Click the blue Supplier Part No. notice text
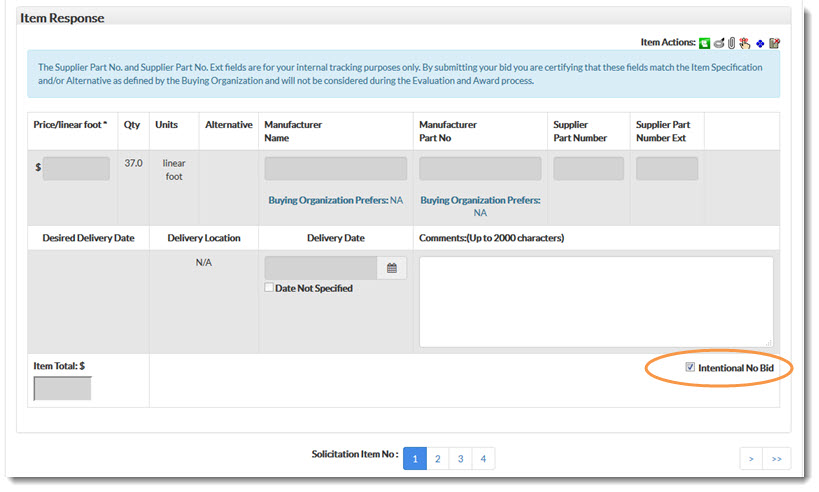819x492 pixels. point(400,74)
